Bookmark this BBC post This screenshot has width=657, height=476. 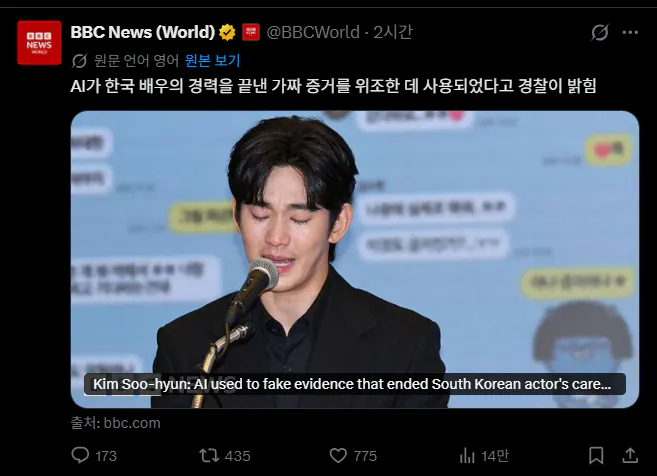tap(596, 455)
